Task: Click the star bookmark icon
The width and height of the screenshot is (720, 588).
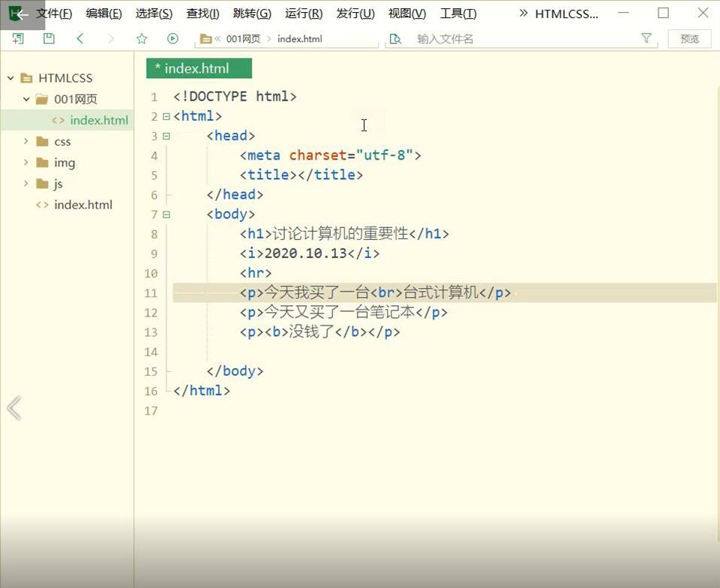Action: point(142,38)
